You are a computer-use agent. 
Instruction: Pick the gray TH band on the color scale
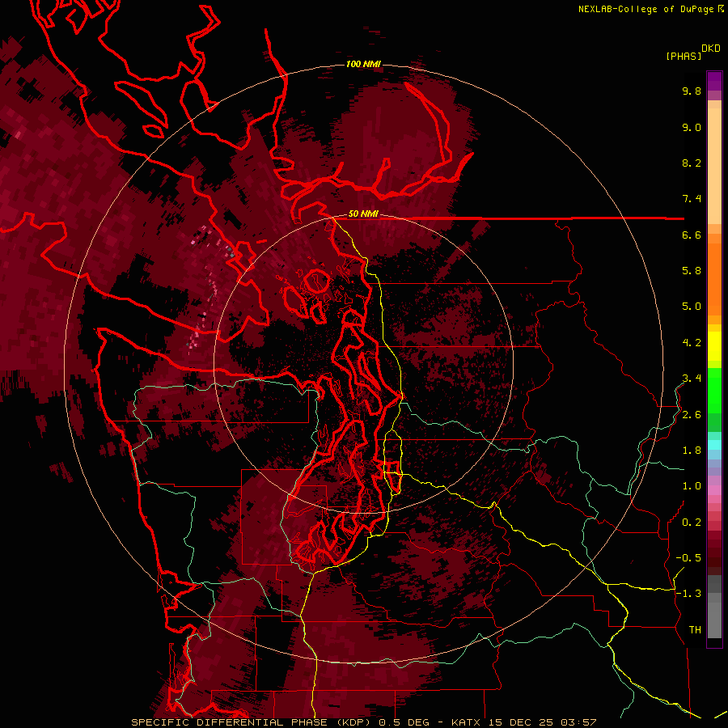tap(714, 620)
